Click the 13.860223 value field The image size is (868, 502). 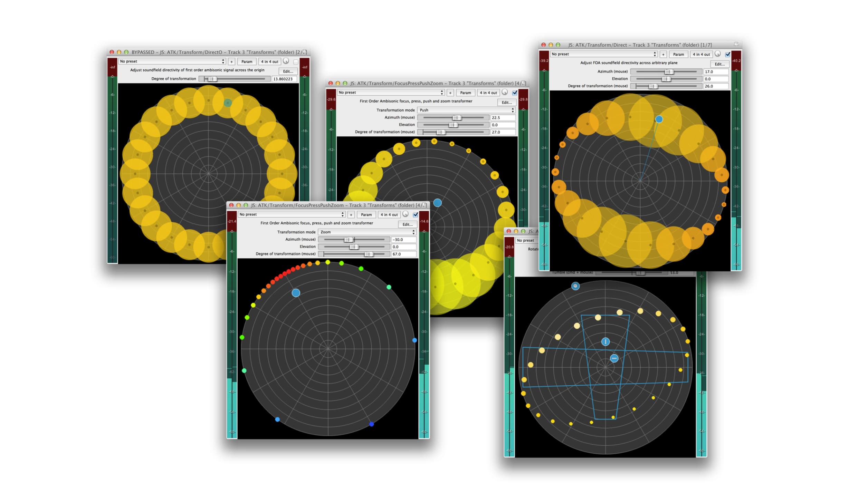(x=284, y=79)
